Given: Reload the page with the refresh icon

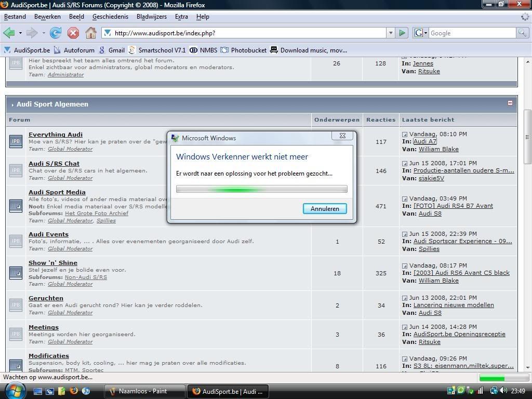Looking at the screenshot, I should point(56,33).
